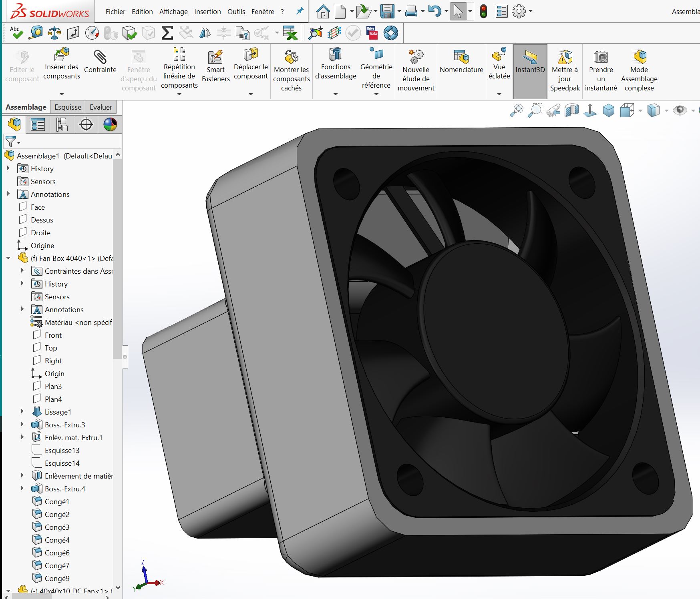The image size is (700, 599).
Task: Expand the History node in the tree
Action: pyautogui.click(x=9, y=168)
